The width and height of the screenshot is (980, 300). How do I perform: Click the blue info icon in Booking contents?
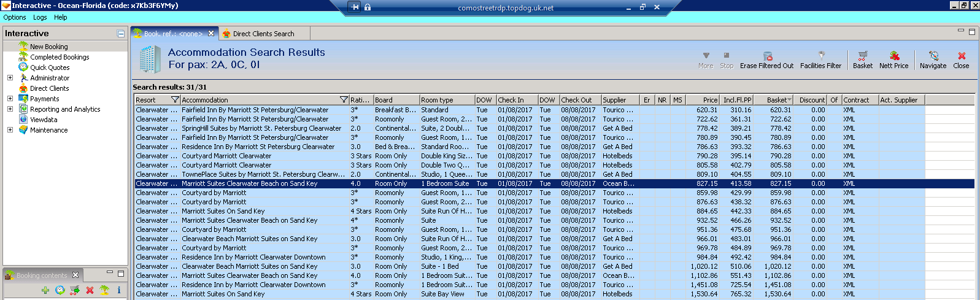click(x=119, y=290)
